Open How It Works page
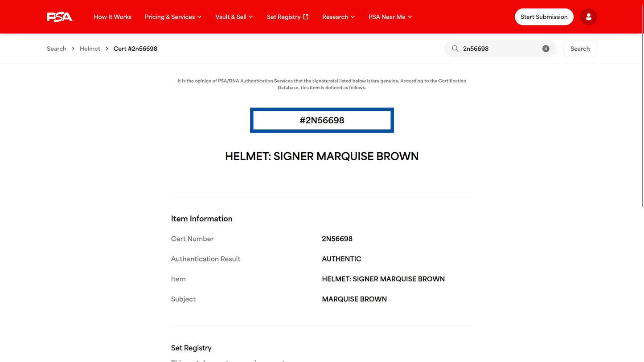The height and width of the screenshot is (362, 644). (x=113, y=17)
